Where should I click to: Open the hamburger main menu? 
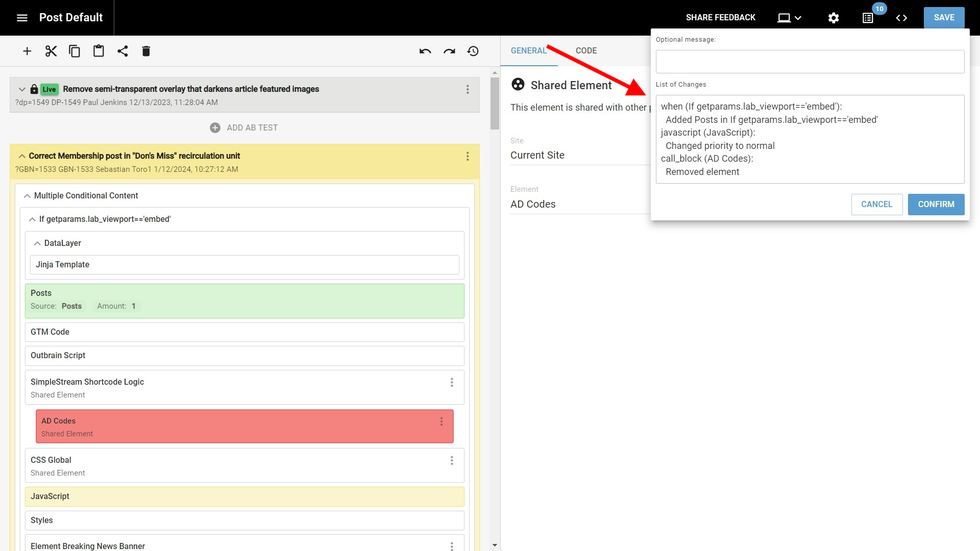(22, 18)
